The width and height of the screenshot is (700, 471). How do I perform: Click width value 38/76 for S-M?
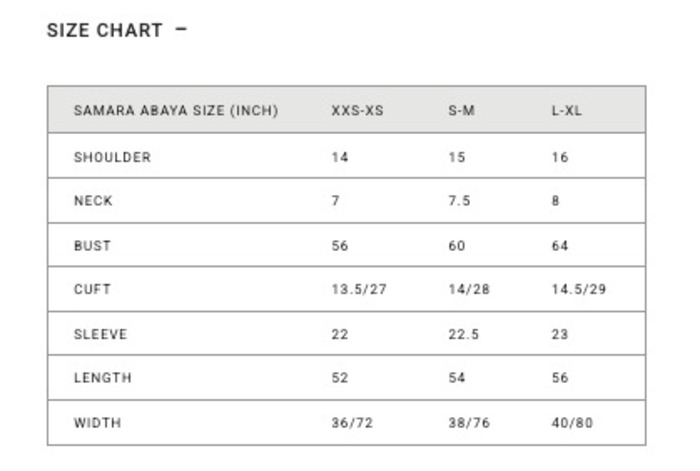pos(466,422)
